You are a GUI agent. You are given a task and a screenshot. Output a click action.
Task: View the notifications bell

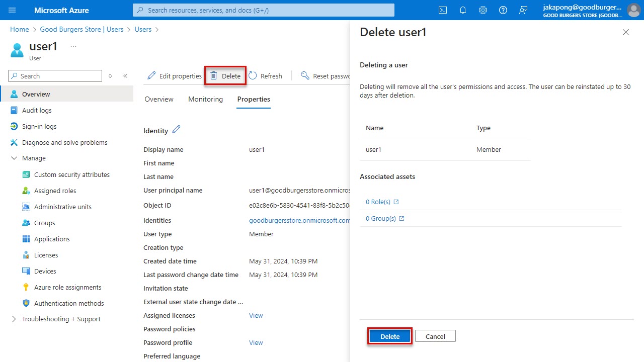462,10
